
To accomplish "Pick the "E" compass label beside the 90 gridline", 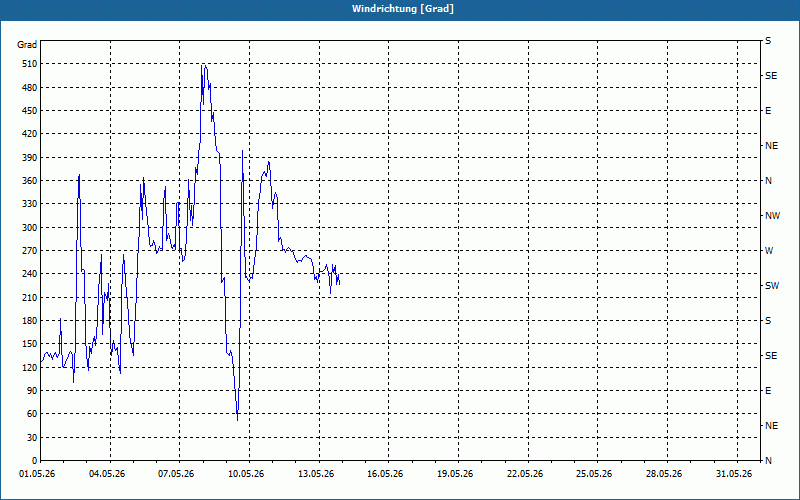I will pos(768,391).
